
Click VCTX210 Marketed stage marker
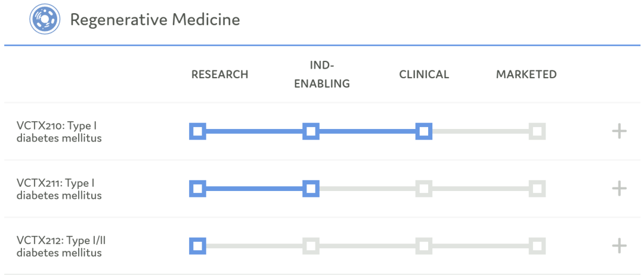tap(537, 131)
